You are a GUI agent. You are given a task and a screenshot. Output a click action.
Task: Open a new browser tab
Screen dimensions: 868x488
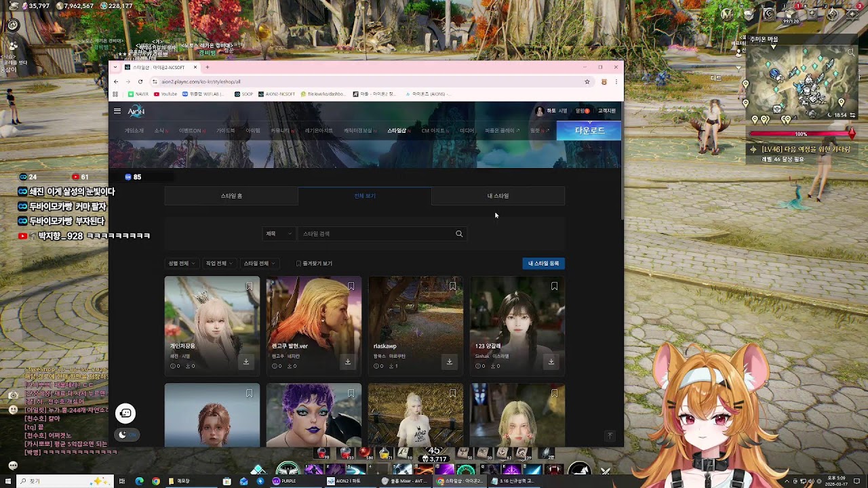pos(208,67)
